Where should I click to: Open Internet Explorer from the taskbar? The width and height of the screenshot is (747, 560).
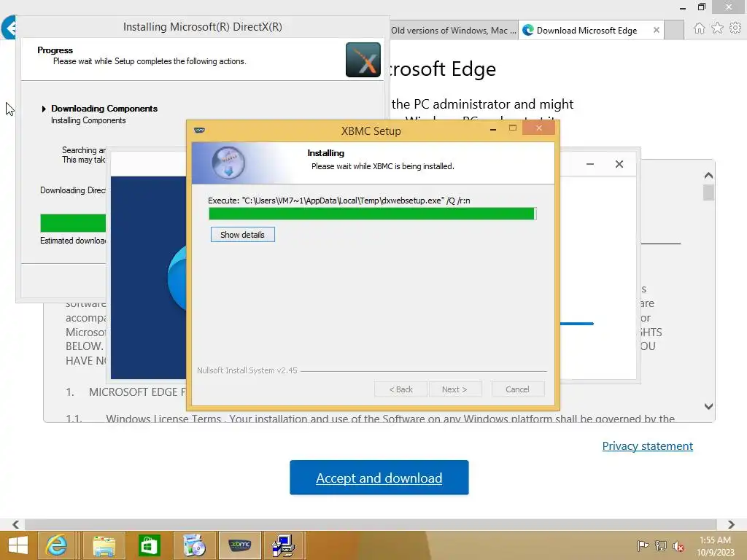point(56,545)
